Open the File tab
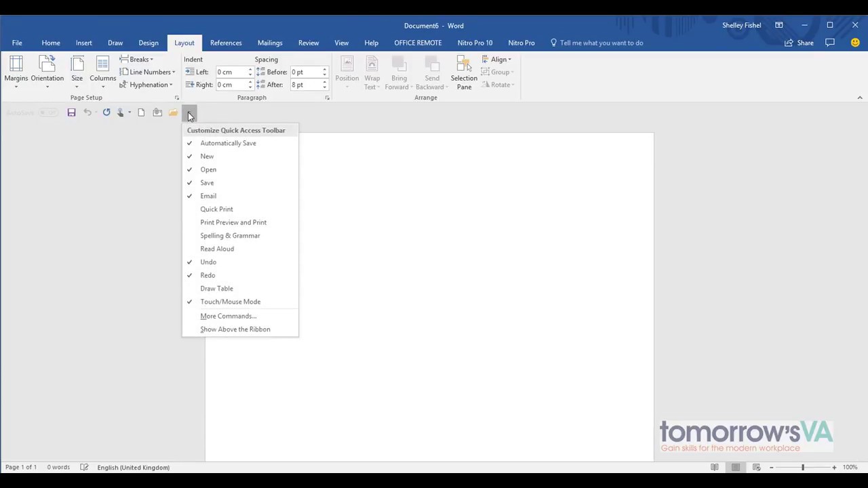 coord(17,43)
